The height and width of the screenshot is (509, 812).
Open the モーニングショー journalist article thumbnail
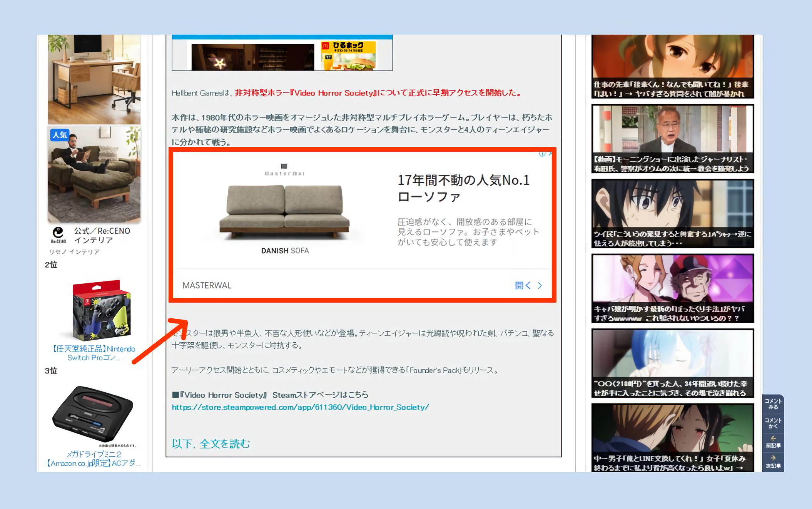coord(672,139)
